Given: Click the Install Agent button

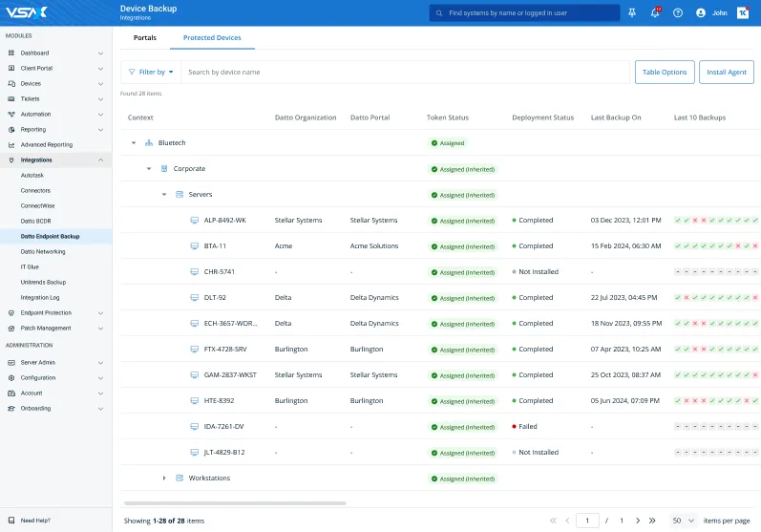Looking at the screenshot, I should 727,72.
